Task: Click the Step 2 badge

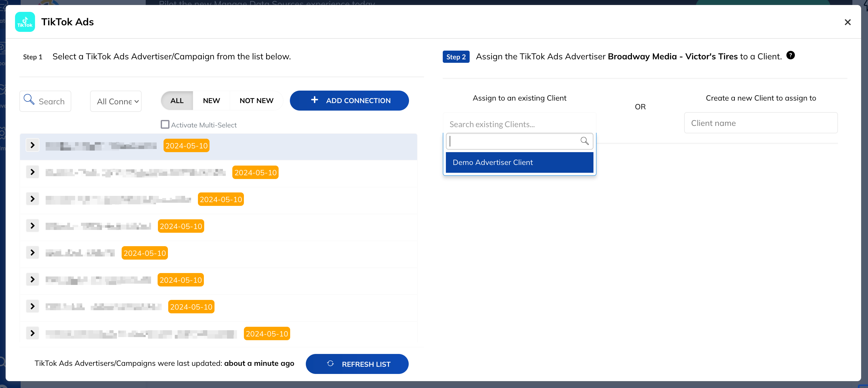Action: [x=456, y=57]
